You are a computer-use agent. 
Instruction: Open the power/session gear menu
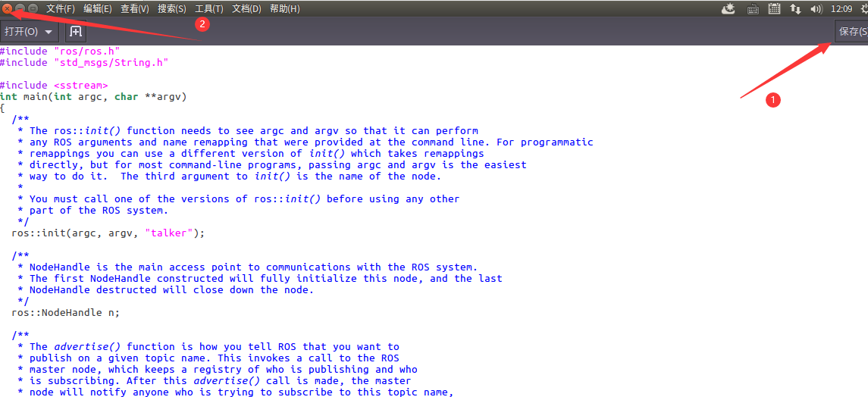coord(864,8)
